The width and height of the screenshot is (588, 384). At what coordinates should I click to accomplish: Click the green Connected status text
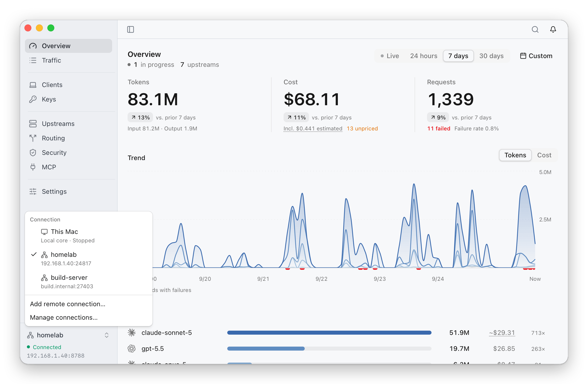click(x=47, y=347)
